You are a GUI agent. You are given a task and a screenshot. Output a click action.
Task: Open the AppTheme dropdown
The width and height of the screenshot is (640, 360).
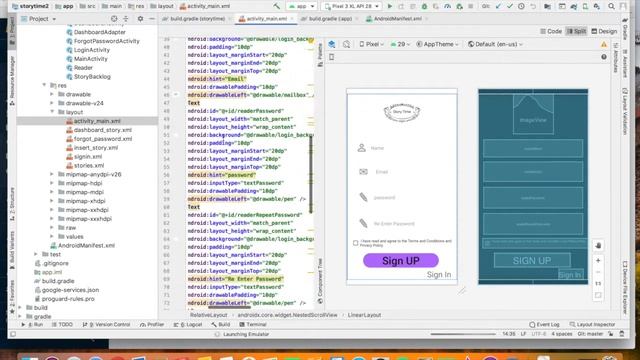pos(437,44)
